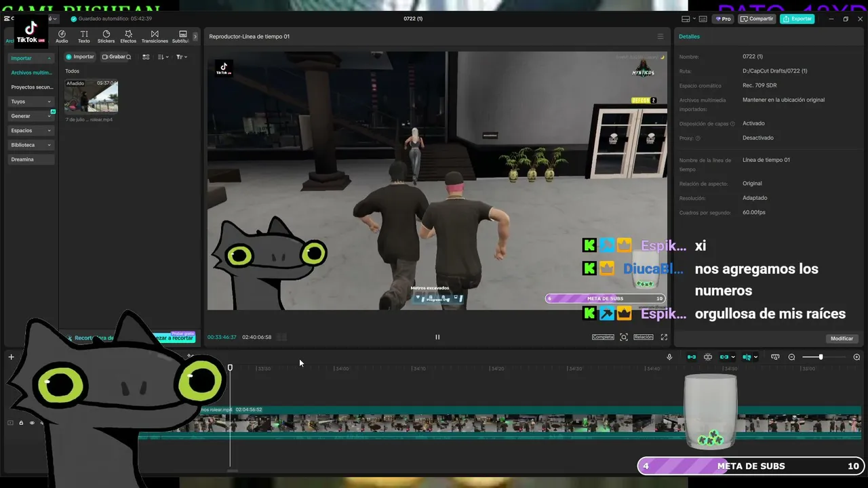Lock the main video track
Screen dimensions: 868x488
[21, 423]
